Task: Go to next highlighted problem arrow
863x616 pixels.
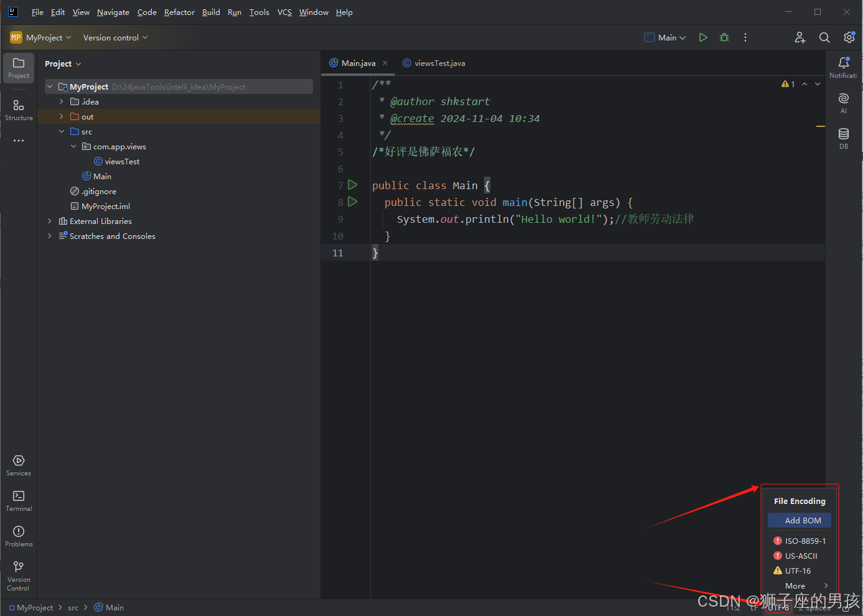Action: (818, 84)
